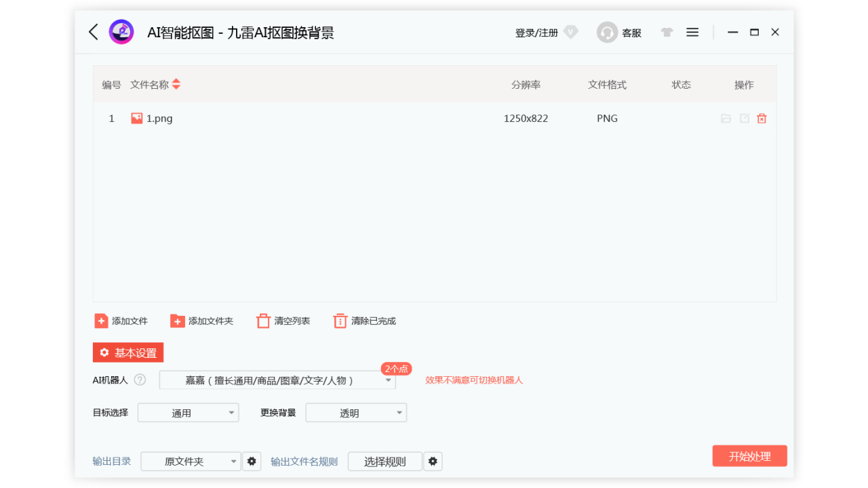
Task: Sort the list by file name
Action: 176,85
